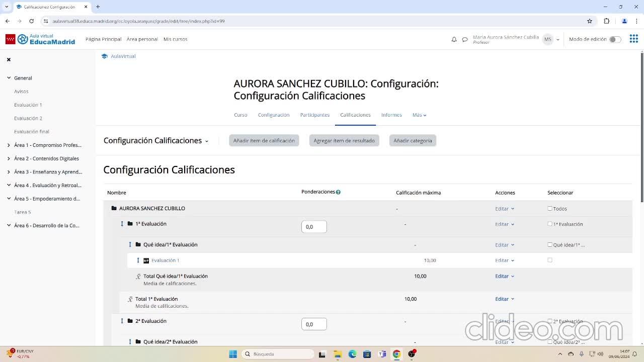Collapse Área 5 - Empoderamiento section
This screenshot has height=362, width=644.
point(9,199)
